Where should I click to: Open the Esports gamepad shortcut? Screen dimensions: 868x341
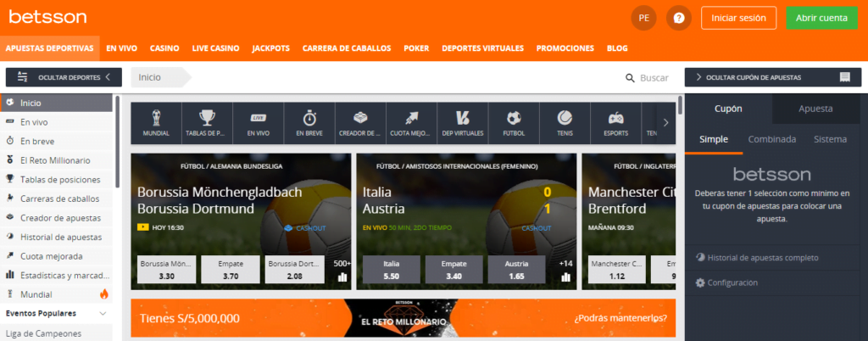click(615, 123)
